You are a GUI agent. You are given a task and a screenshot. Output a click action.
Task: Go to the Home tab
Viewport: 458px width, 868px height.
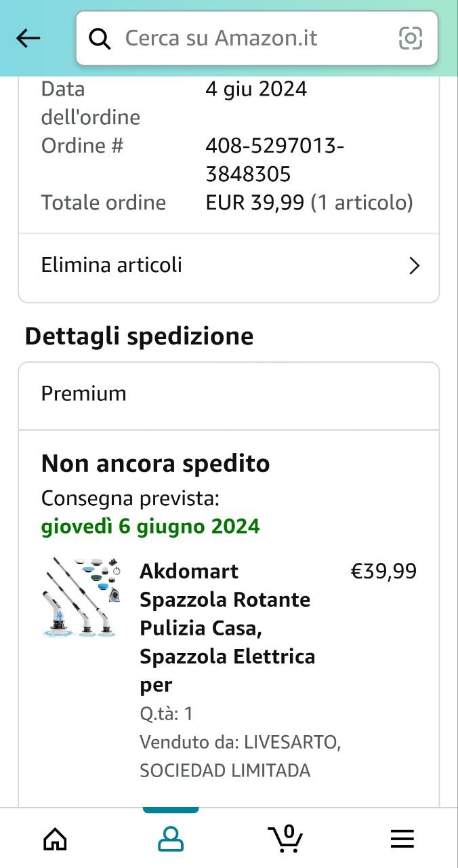click(x=55, y=839)
